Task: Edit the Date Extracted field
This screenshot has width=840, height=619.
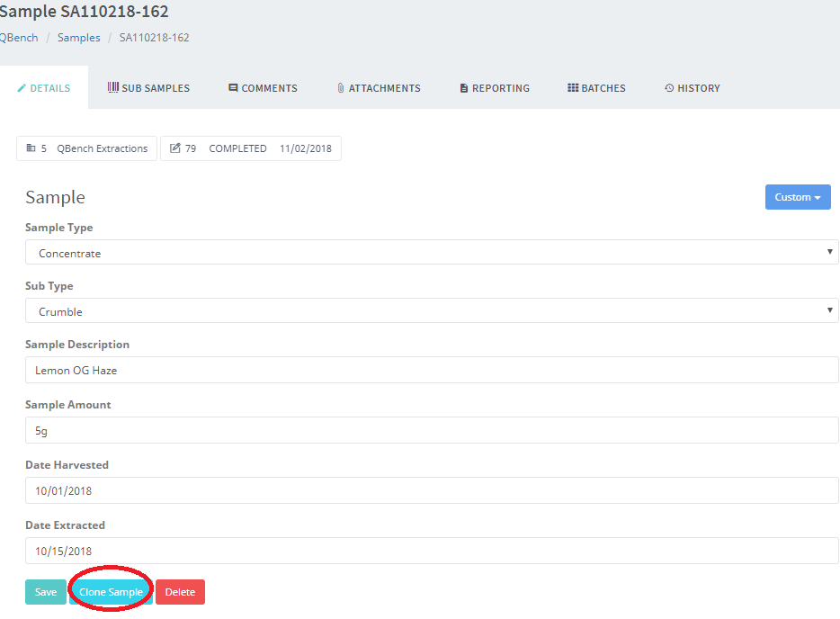Action: click(432, 551)
